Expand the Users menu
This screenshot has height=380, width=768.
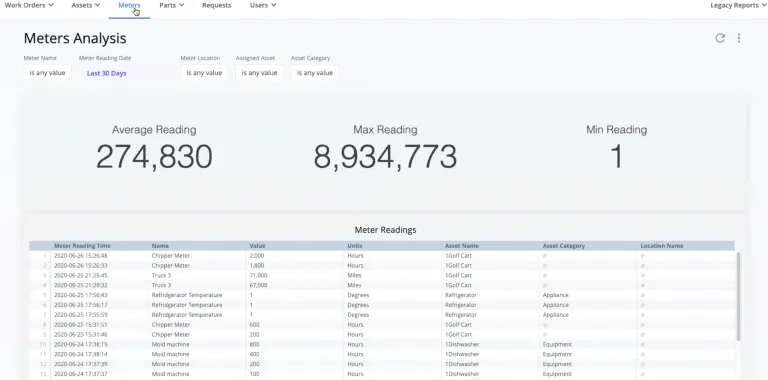click(263, 5)
